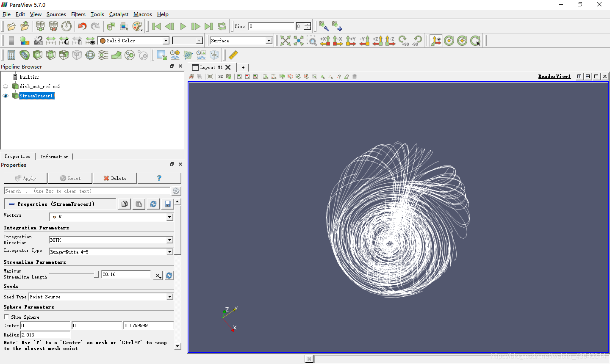Click the Open file folder icon
610x364 pixels.
(11, 26)
